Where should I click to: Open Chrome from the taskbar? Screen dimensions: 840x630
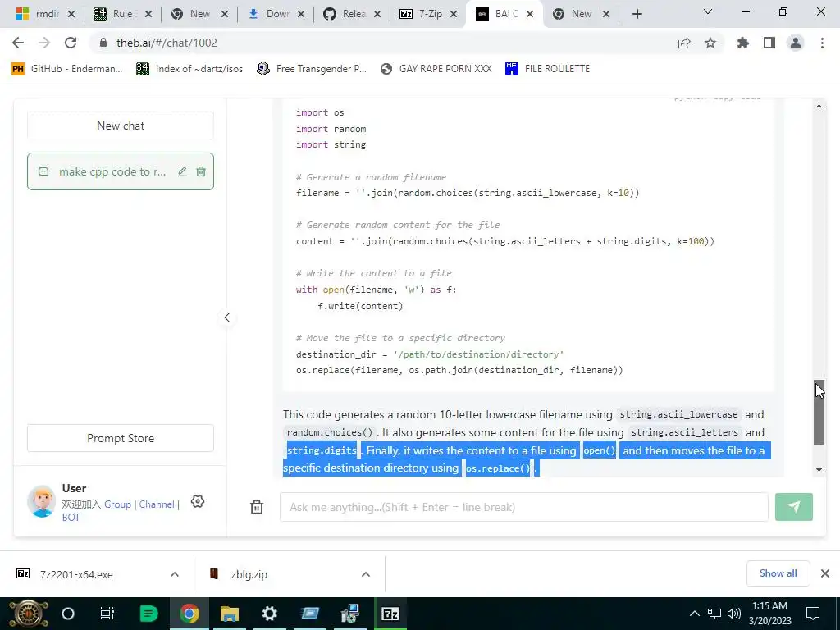[189, 614]
